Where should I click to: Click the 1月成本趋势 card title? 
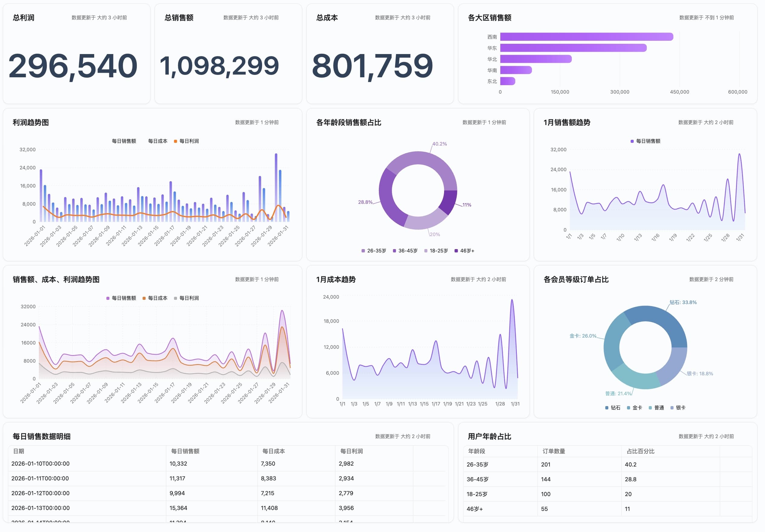[335, 279]
